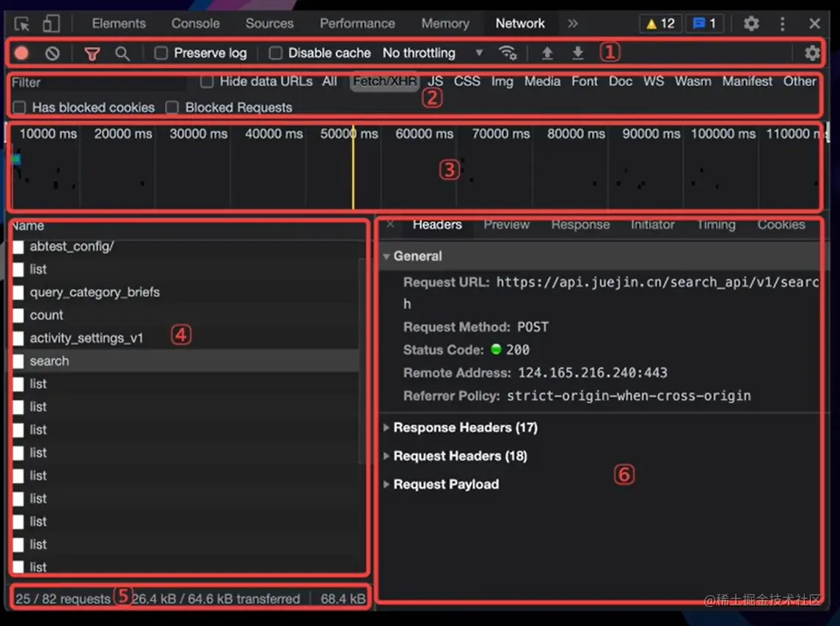This screenshot has width=840, height=626.
Task: Expand Request Headers (18)
Action: tap(386, 456)
